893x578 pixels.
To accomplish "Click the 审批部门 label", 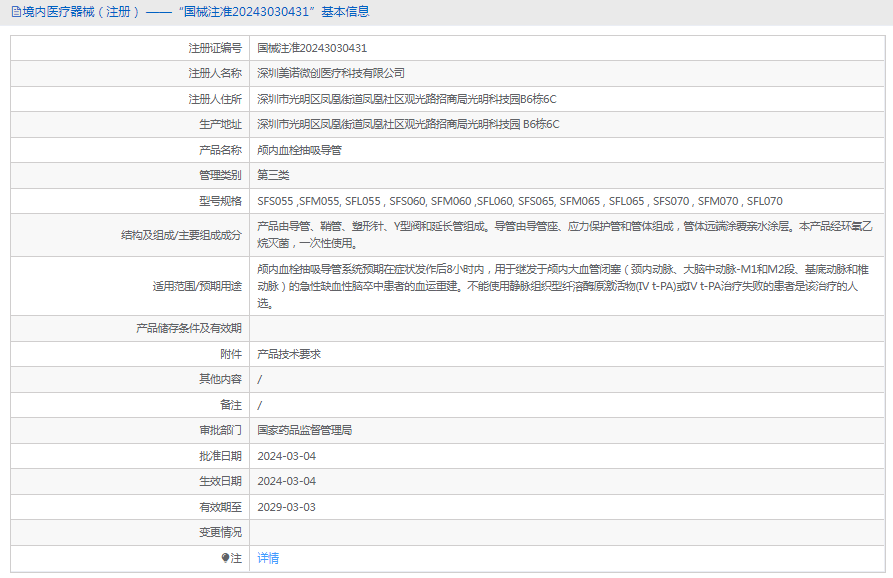I will click(x=220, y=431).
